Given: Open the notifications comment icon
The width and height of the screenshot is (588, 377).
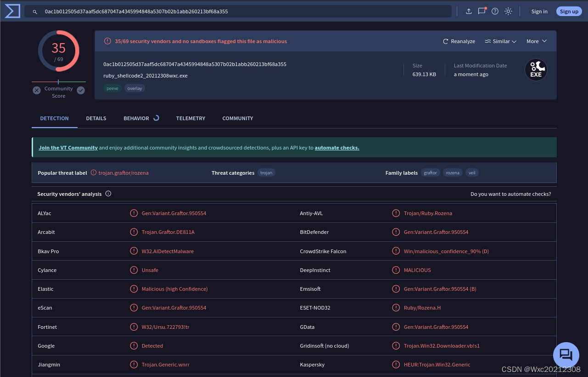Looking at the screenshot, I should point(482,11).
